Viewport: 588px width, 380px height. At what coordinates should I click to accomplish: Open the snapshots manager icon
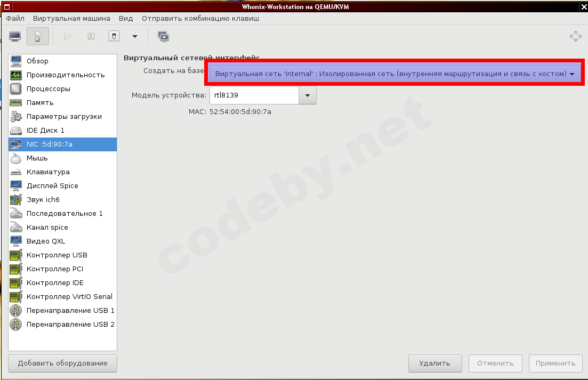164,36
